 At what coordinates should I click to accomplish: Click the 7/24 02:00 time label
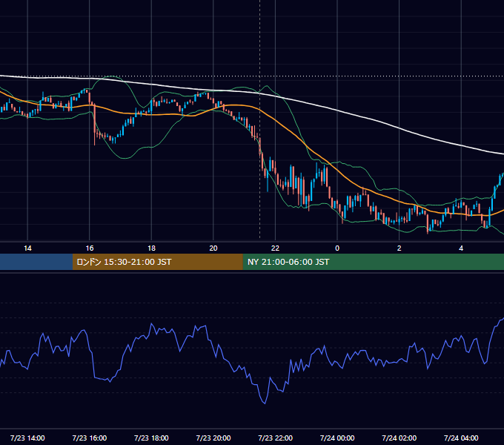399,438
